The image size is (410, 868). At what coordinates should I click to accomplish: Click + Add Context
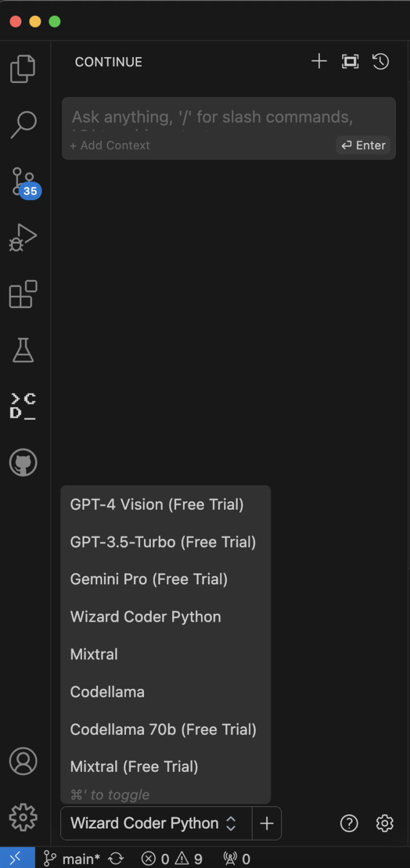110,145
